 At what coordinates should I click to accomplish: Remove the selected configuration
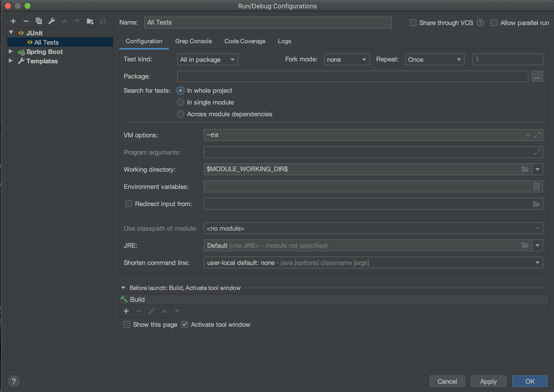click(26, 21)
